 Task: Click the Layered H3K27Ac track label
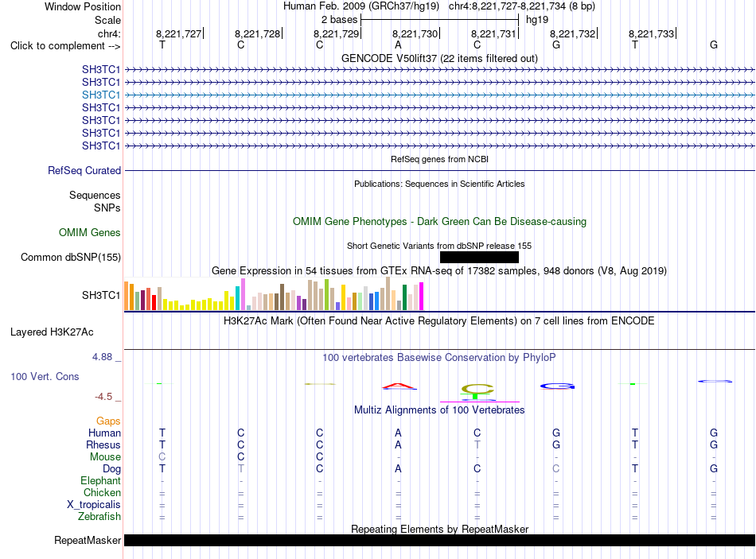click(x=52, y=332)
